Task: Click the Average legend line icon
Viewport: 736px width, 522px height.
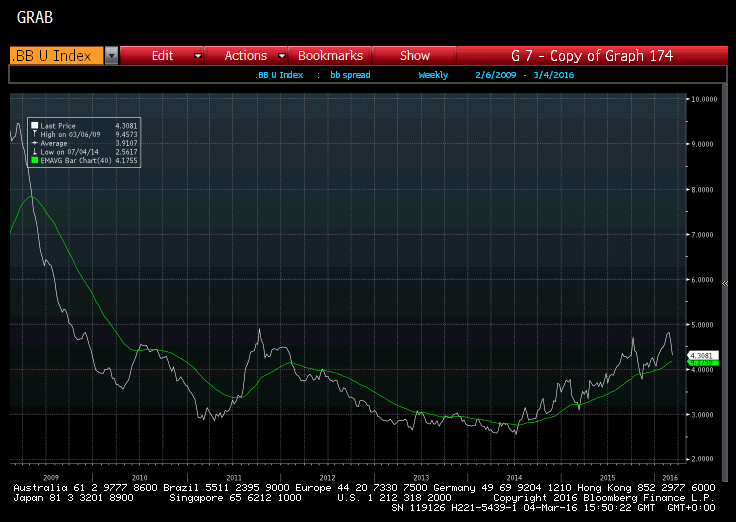Action: pyautogui.click(x=35, y=142)
